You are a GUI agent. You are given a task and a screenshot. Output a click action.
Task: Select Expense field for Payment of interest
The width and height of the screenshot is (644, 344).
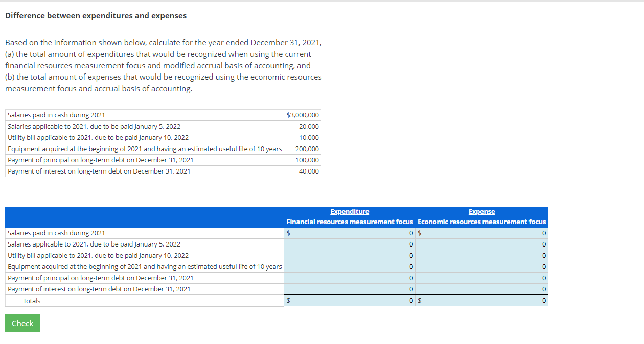(482, 289)
